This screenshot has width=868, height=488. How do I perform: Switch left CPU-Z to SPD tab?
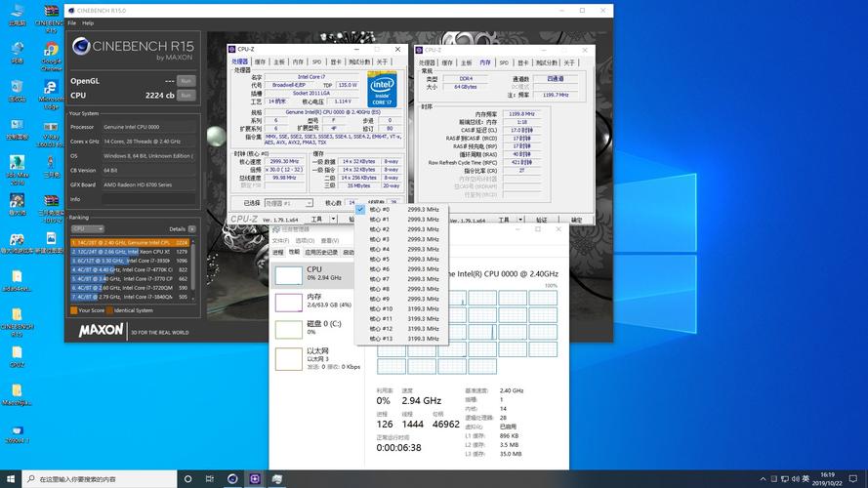[x=316, y=61]
